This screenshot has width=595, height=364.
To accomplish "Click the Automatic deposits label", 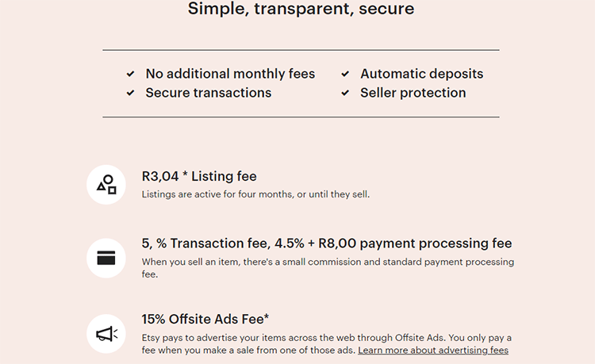I will coord(421,74).
